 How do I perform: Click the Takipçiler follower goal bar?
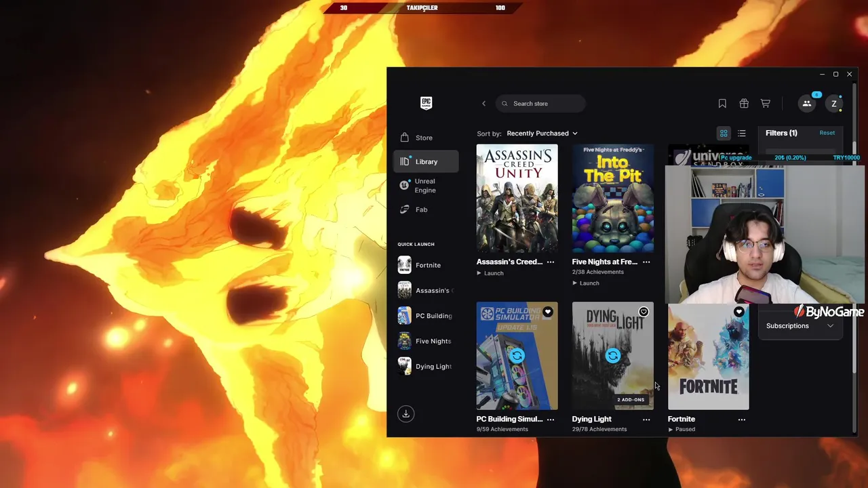pyautogui.click(x=422, y=7)
